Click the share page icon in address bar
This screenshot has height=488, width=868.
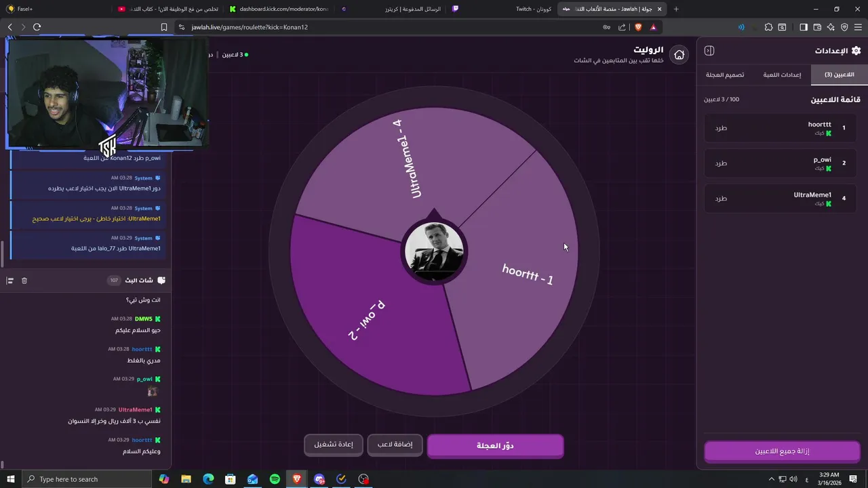[623, 27]
